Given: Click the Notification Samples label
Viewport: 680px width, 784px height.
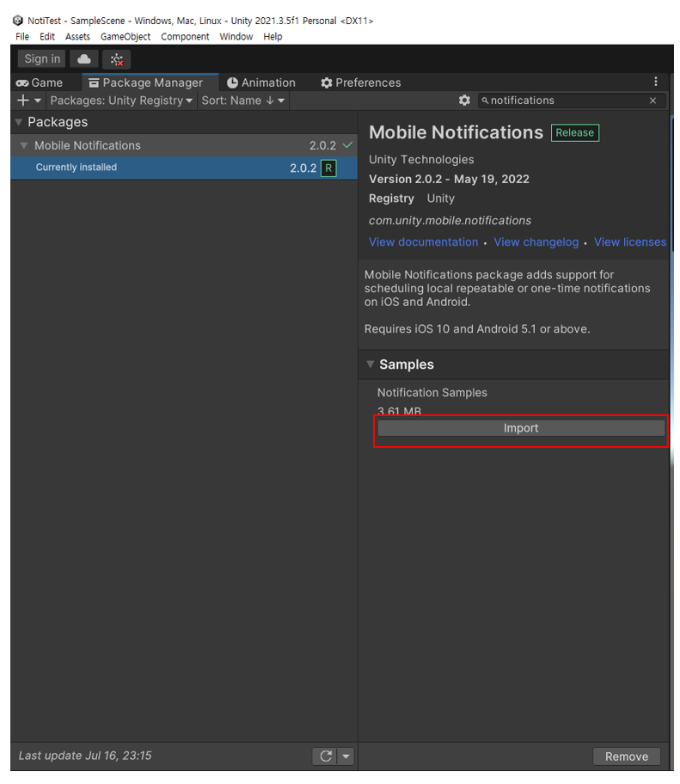Looking at the screenshot, I should [x=432, y=393].
